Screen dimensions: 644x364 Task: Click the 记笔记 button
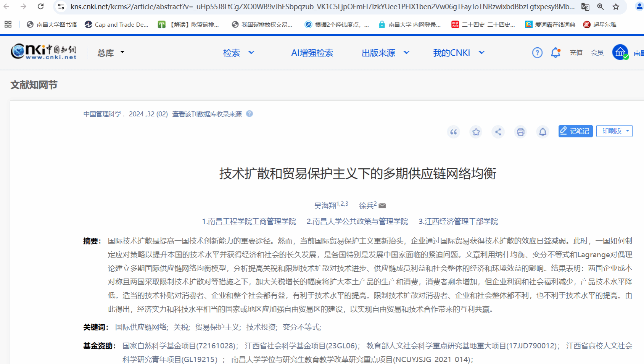(575, 131)
